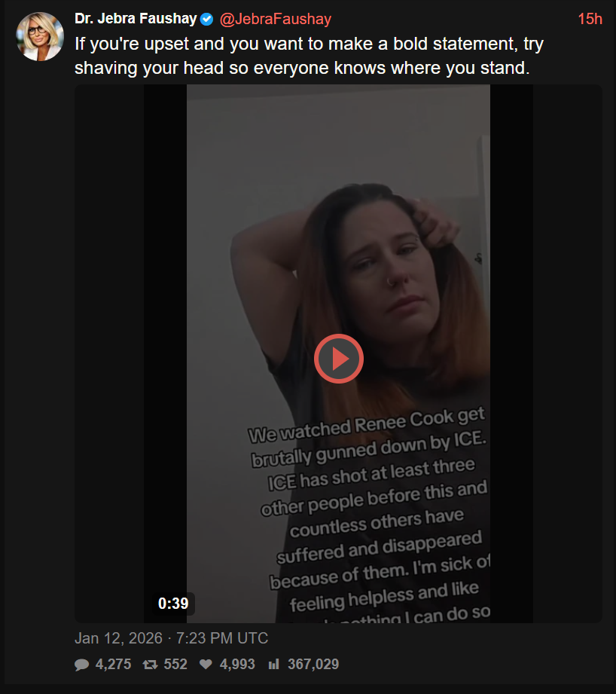Click the reply speech bubble icon
This screenshot has height=694, width=616.
(x=82, y=665)
